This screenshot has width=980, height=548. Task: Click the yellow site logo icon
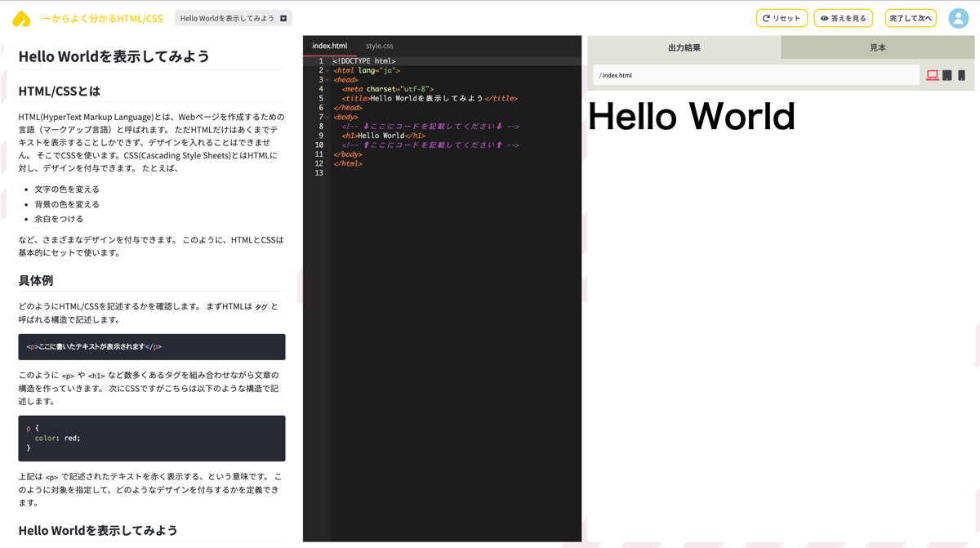21,18
